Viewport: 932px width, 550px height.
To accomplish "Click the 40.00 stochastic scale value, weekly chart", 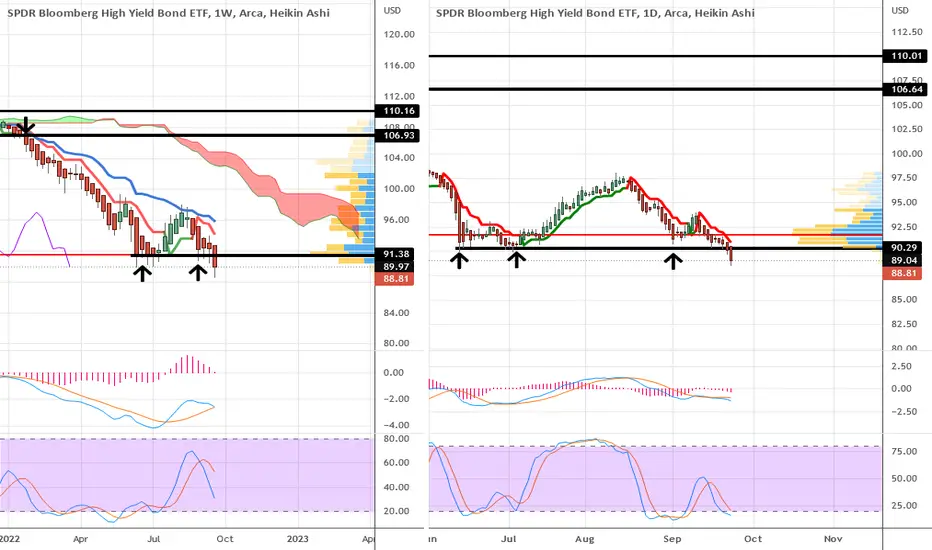I will (x=396, y=486).
